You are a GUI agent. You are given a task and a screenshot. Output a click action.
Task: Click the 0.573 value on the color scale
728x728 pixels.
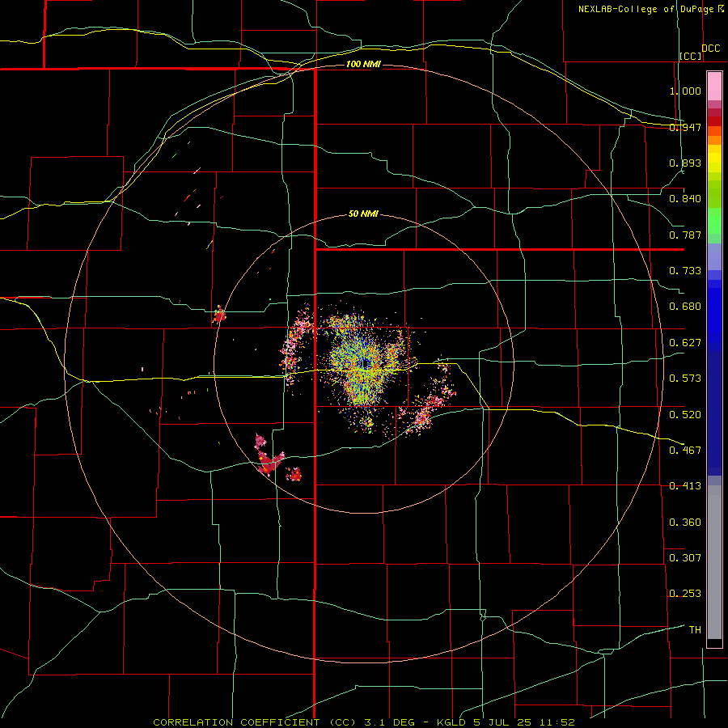(x=685, y=379)
